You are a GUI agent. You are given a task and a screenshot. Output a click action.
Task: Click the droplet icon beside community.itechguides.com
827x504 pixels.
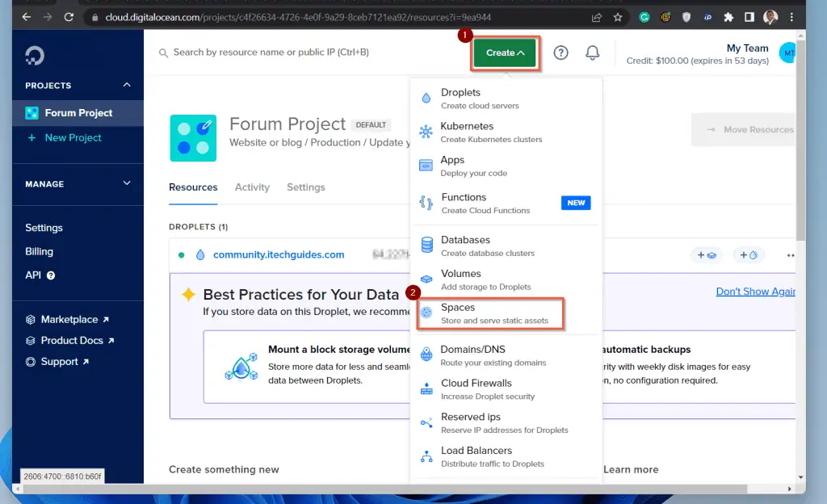200,254
